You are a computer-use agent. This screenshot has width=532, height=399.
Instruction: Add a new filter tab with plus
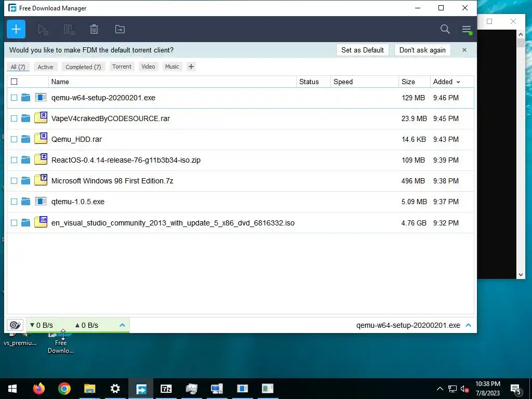[191, 66]
